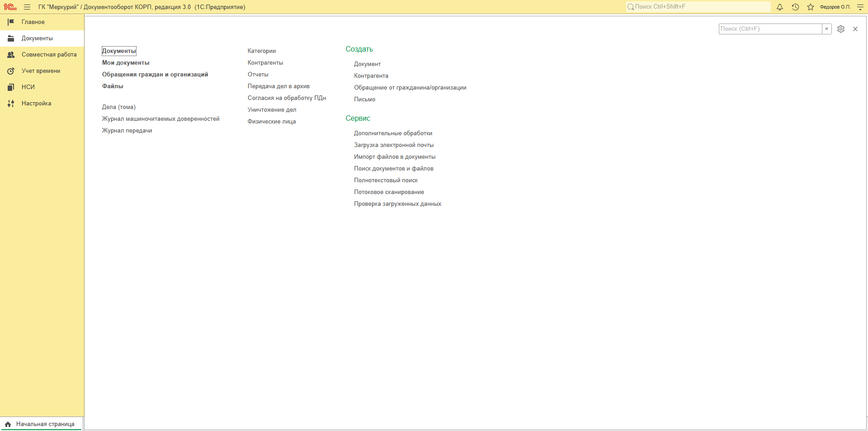Open favorites star icon
This screenshot has width=868, height=431.
pyautogui.click(x=811, y=7)
